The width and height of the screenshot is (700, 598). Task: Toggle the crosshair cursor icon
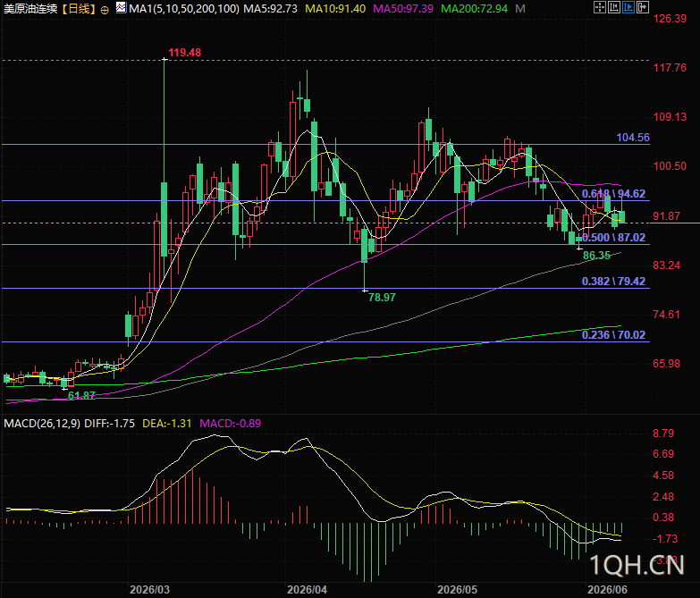pyautogui.click(x=600, y=7)
